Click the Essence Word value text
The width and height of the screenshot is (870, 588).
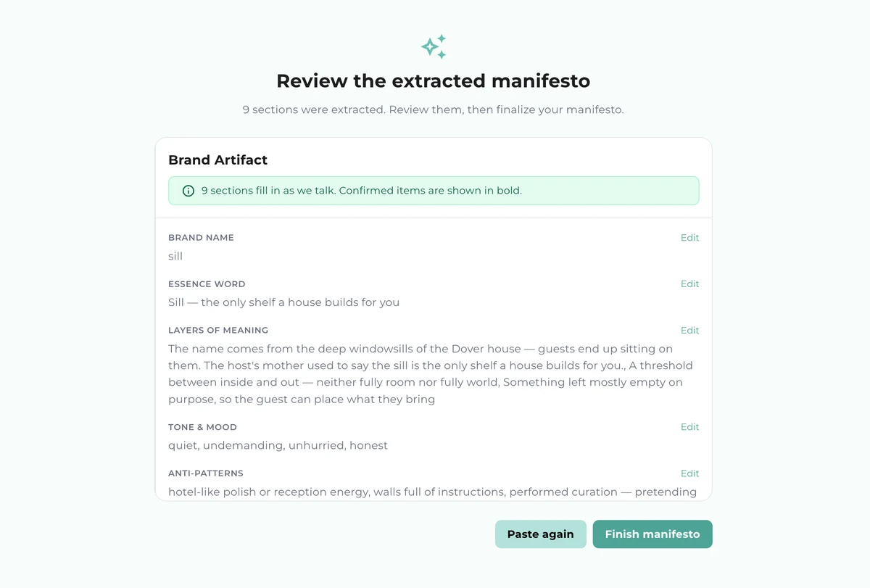pyautogui.click(x=283, y=302)
